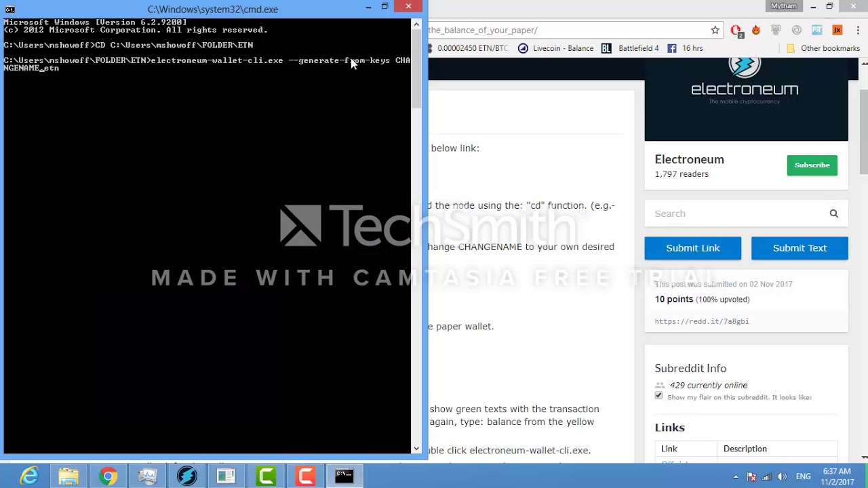
Task: Open the orange Camtasia recorder taskbar icon
Action: pos(304,476)
